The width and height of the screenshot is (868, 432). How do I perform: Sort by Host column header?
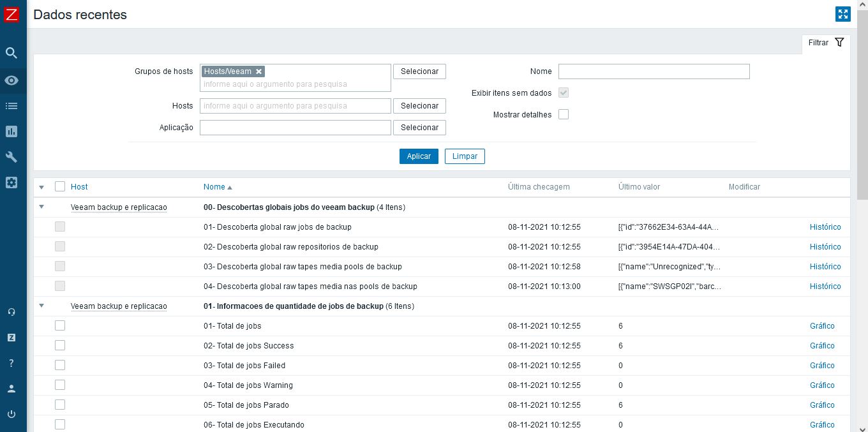[79, 187]
